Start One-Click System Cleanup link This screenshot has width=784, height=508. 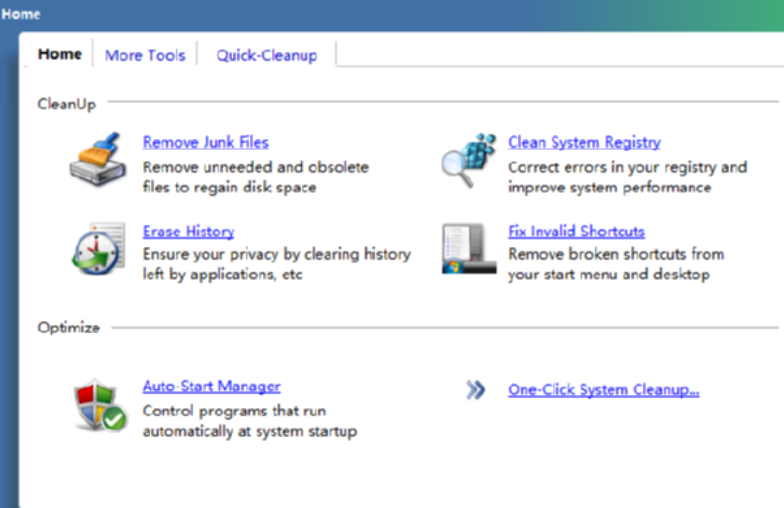click(604, 390)
